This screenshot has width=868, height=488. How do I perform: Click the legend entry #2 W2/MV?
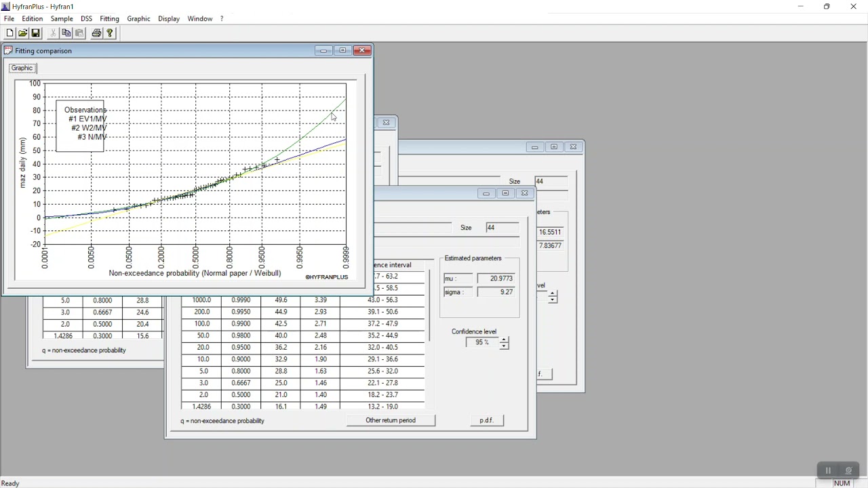(90, 128)
